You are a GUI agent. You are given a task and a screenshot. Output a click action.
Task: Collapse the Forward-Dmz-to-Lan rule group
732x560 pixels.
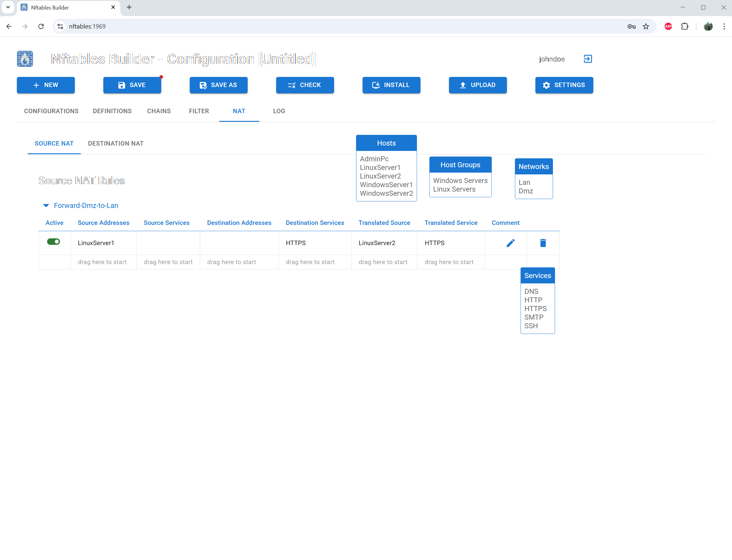46,205
